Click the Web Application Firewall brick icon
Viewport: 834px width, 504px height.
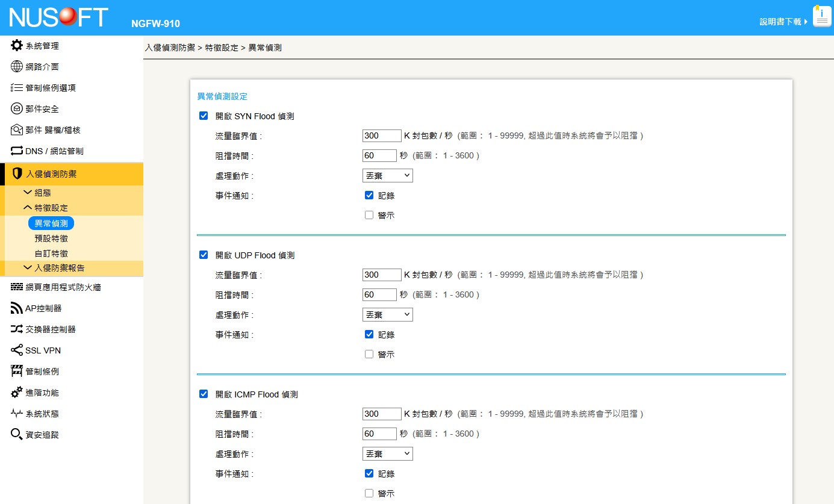[x=17, y=287]
